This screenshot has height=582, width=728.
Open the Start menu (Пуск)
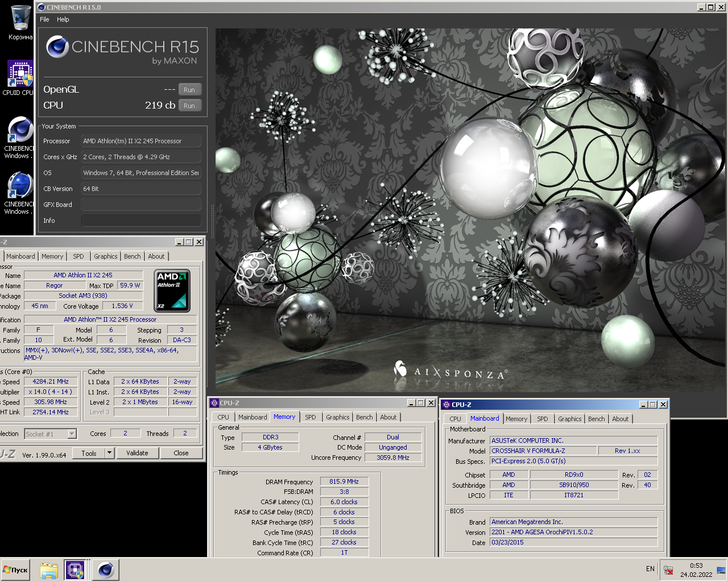(15, 570)
